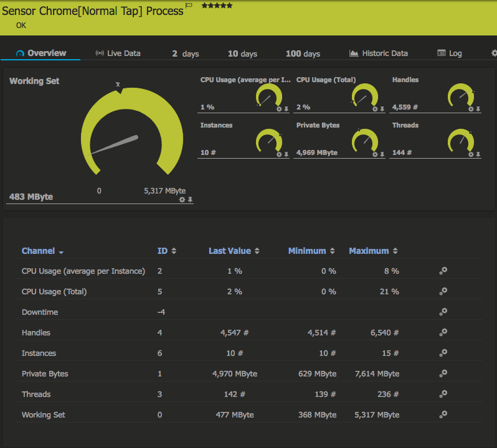The image size is (497, 448).
Task: Edit Instances channel settings
Action: pyautogui.click(x=443, y=353)
